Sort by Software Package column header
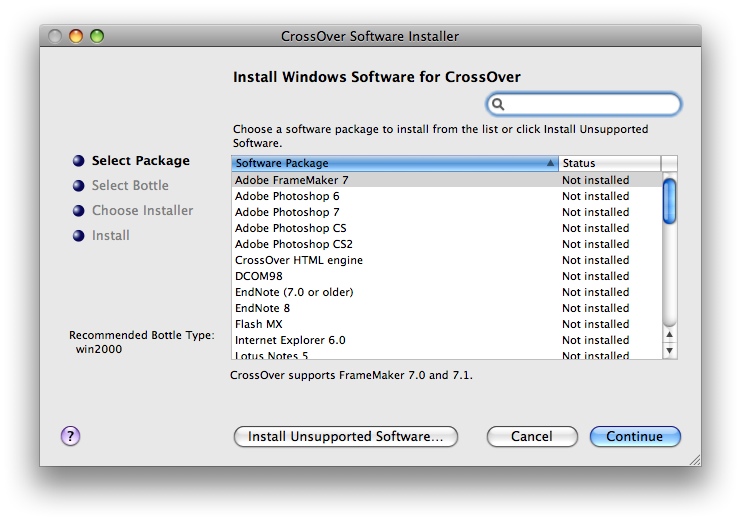741x521 pixels. click(x=395, y=163)
